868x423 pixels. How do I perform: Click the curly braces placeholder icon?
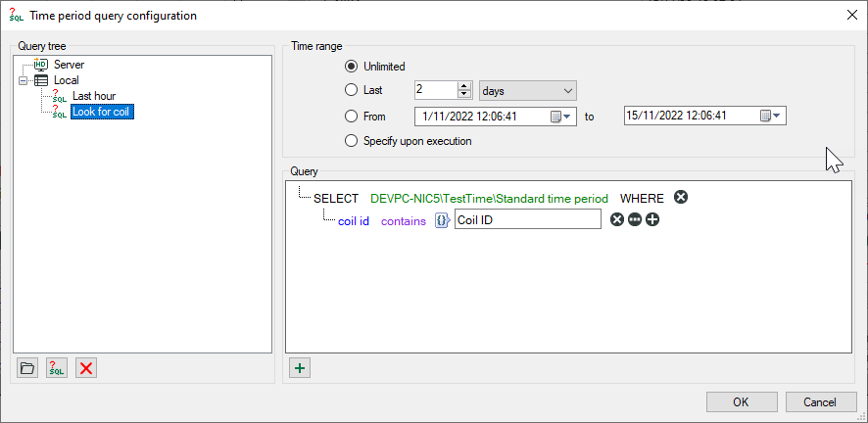click(442, 221)
